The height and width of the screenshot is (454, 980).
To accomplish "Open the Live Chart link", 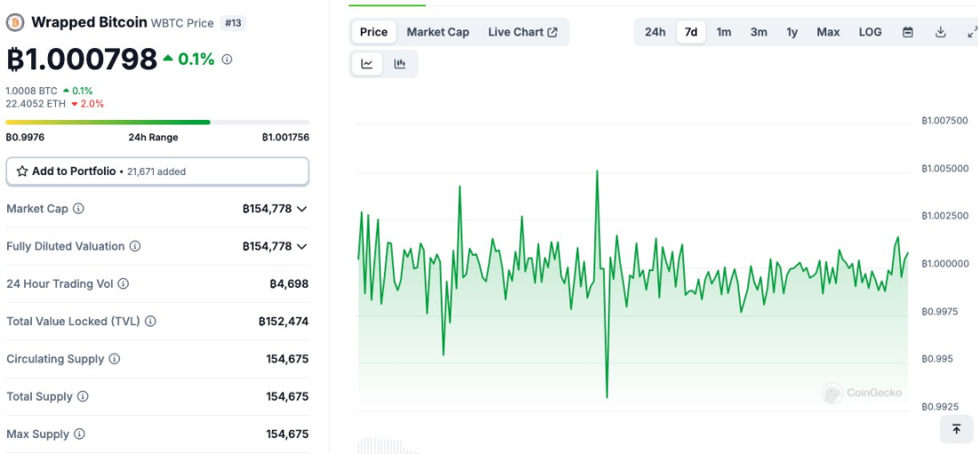I will (522, 32).
